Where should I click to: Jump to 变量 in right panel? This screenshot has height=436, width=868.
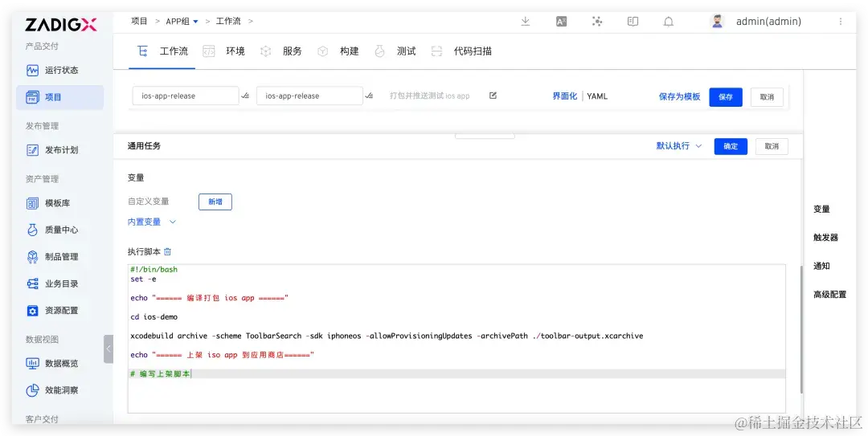821,209
